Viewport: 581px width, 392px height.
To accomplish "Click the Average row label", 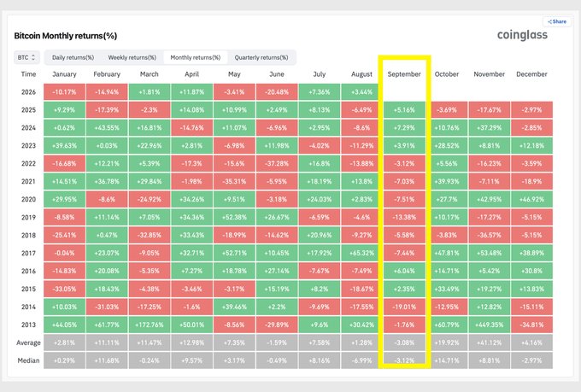I will pos(28,342).
